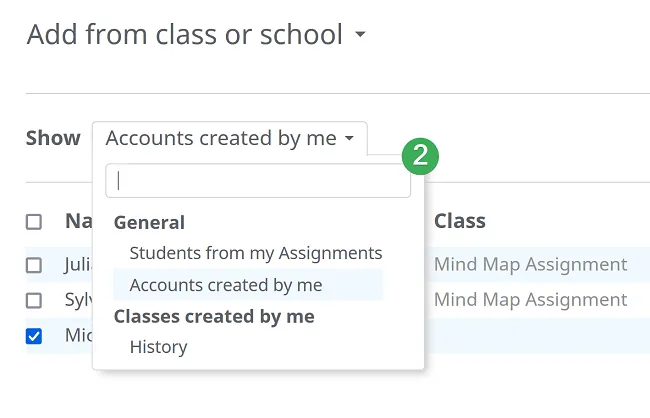The image size is (650, 418).
Task: Collapse the "Accounts created by me" Show dropdown
Action: coord(229,139)
